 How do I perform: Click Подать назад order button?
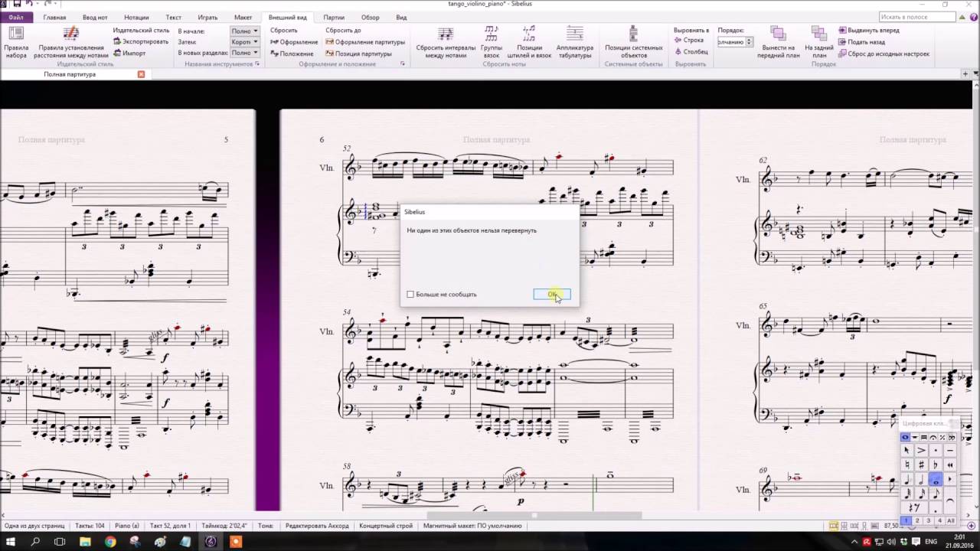(x=862, y=42)
